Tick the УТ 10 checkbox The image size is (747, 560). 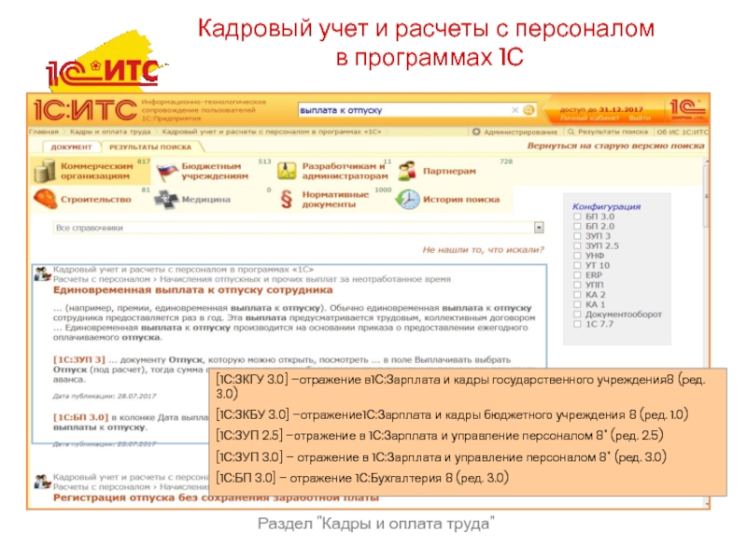click(x=577, y=265)
